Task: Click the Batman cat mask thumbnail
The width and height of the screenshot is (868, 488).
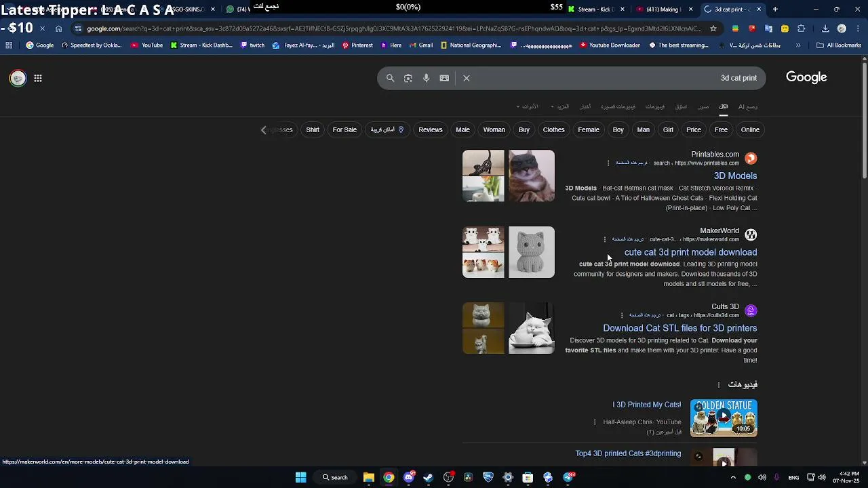Action: tap(532, 176)
